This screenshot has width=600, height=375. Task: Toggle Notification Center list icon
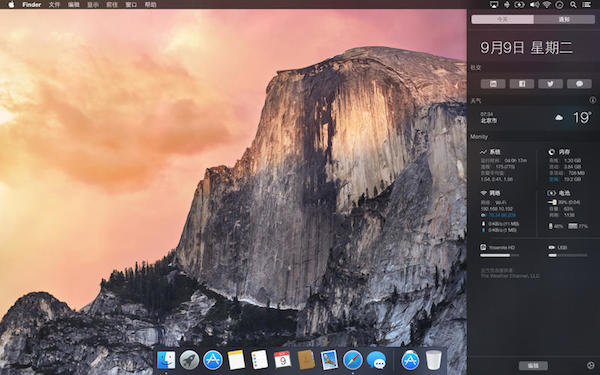click(587, 5)
